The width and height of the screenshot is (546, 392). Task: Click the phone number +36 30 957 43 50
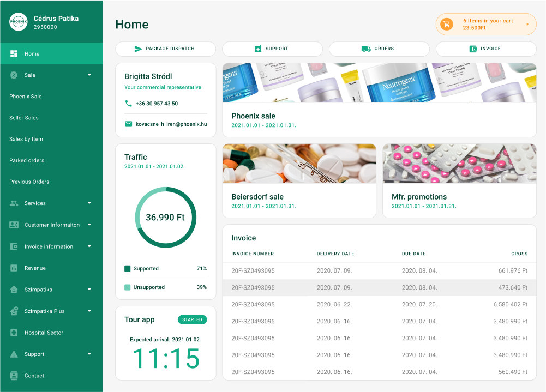click(x=157, y=104)
